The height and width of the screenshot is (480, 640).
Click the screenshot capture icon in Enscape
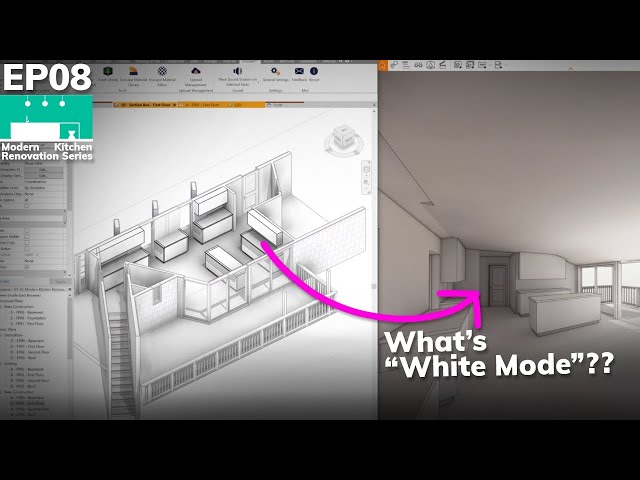click(458, 65)
